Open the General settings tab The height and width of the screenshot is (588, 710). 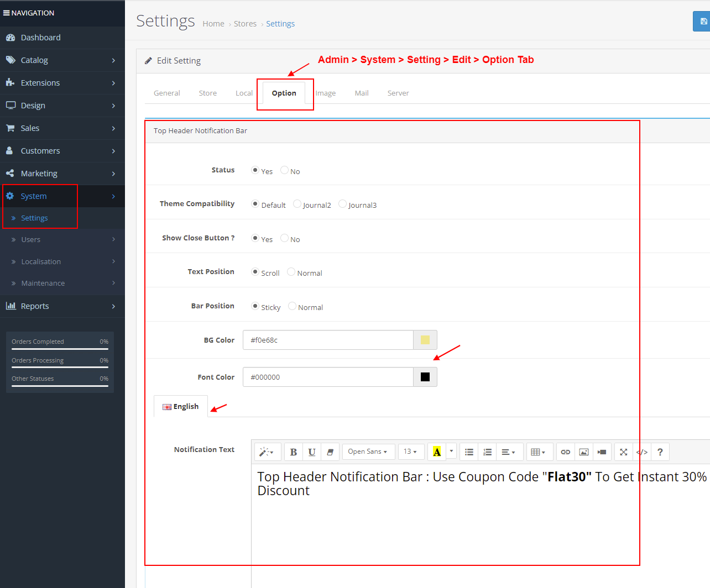click(x=167, y=93)
